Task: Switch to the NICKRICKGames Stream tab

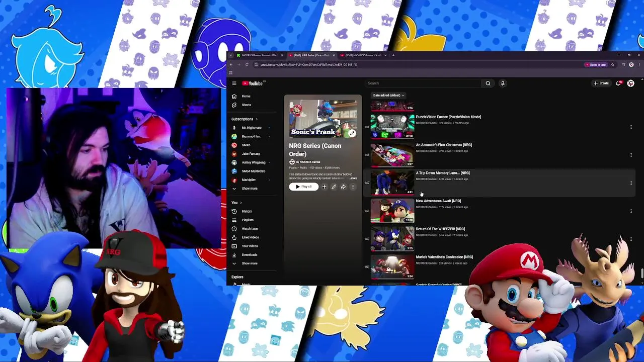Action: click(x=259, y=55)
